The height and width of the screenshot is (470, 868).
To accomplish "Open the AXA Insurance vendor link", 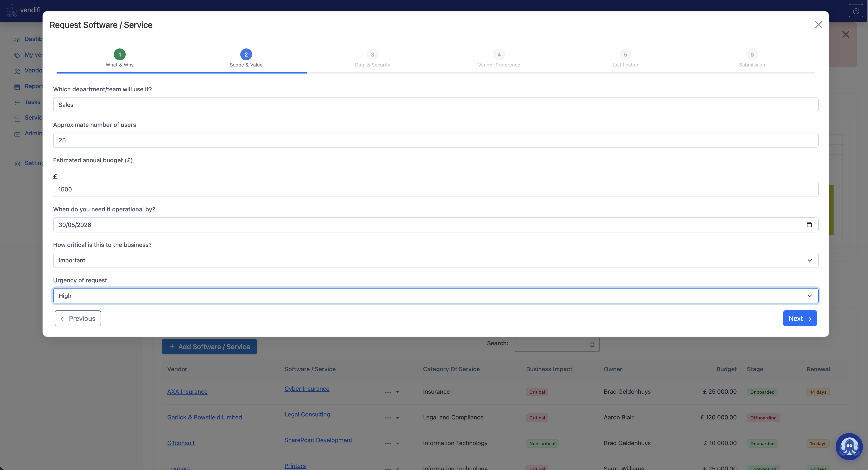I will (x=187, y=392).
